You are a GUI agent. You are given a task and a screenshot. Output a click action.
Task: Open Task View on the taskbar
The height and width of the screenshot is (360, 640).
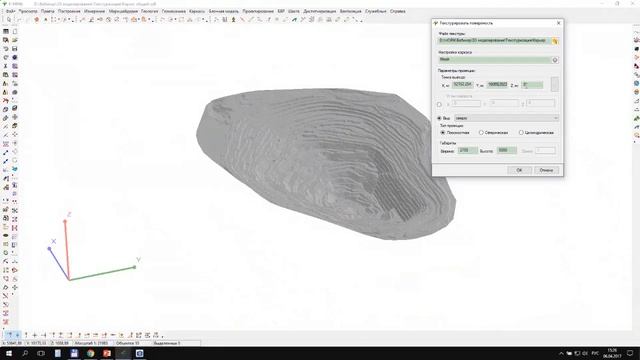41,353
